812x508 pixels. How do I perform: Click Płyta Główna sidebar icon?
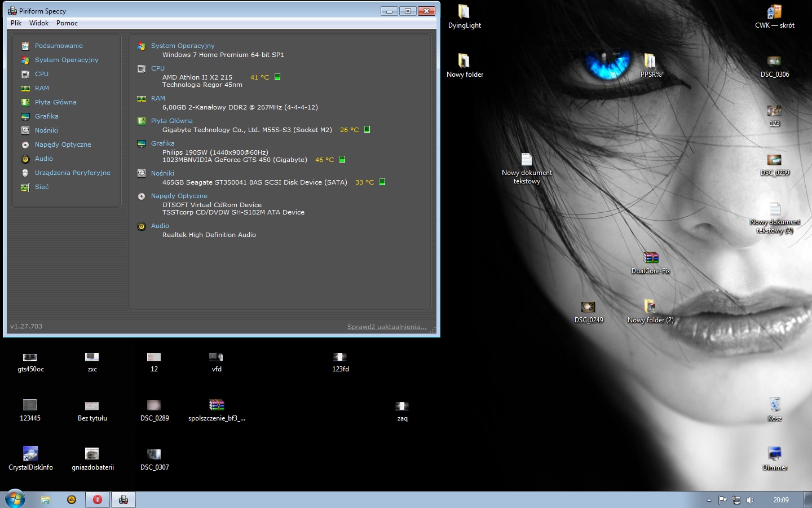pos(25,102)
